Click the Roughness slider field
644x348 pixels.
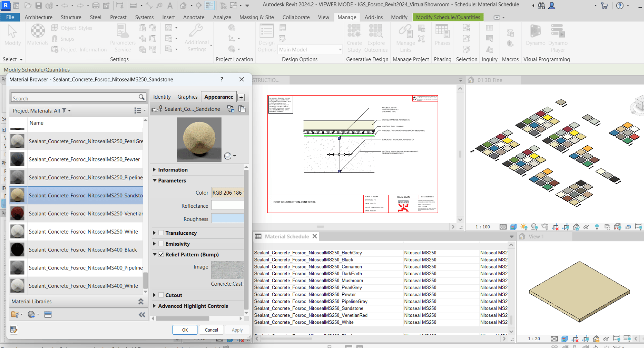coord(227,219)
